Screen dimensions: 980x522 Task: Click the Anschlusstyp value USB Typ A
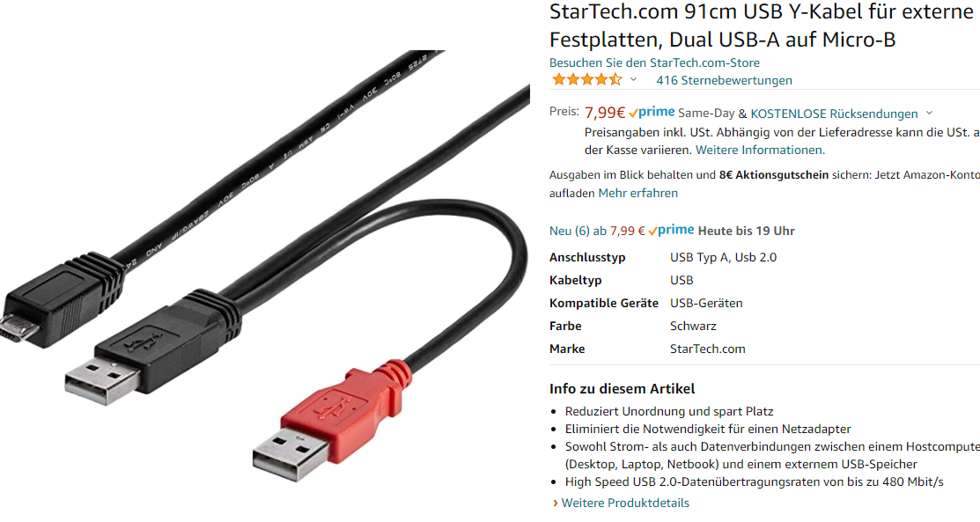723,258
